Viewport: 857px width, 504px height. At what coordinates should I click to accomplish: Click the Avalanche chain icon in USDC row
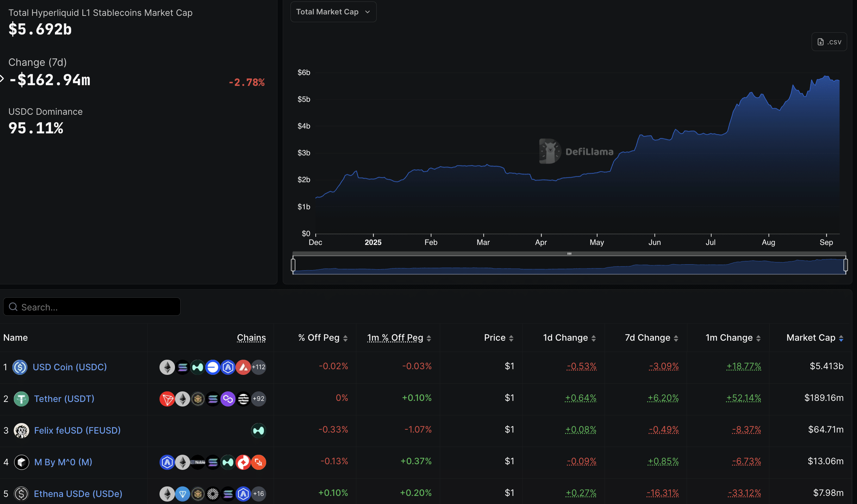tap(243, 367)
